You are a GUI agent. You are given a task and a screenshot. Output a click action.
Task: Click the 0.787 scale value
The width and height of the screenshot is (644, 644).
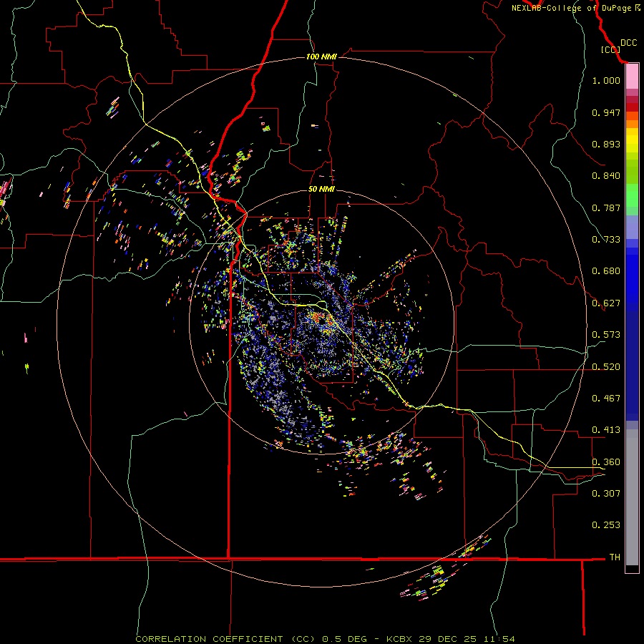click(x=606, y=208)
